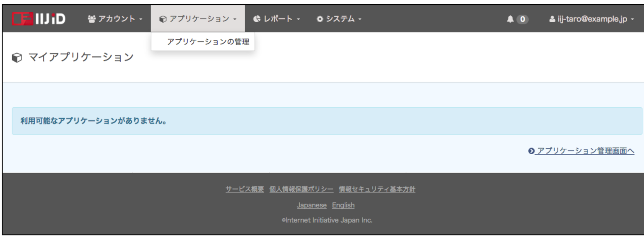The height and width of the screenshot is (241, 644).
Task: Switch language to English
Action: pyautogui.click(x=343, y=205)
